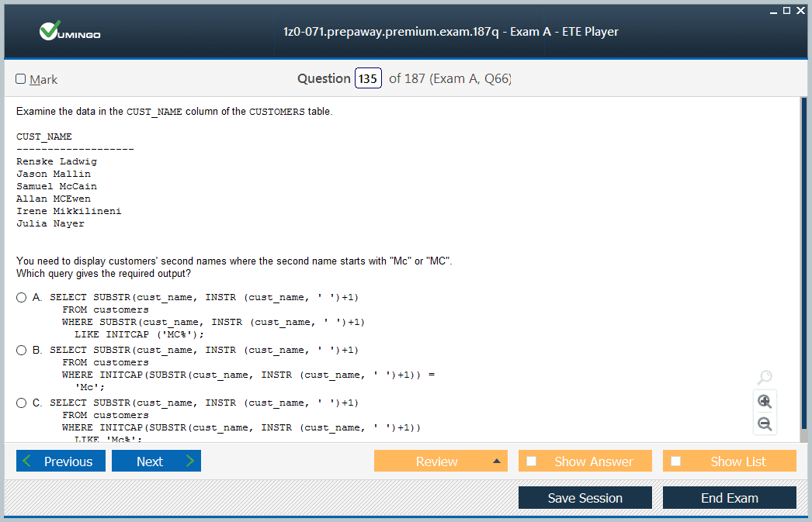
Task: Select answer option C
Action: pyautogui.click(x=21, y=403)
